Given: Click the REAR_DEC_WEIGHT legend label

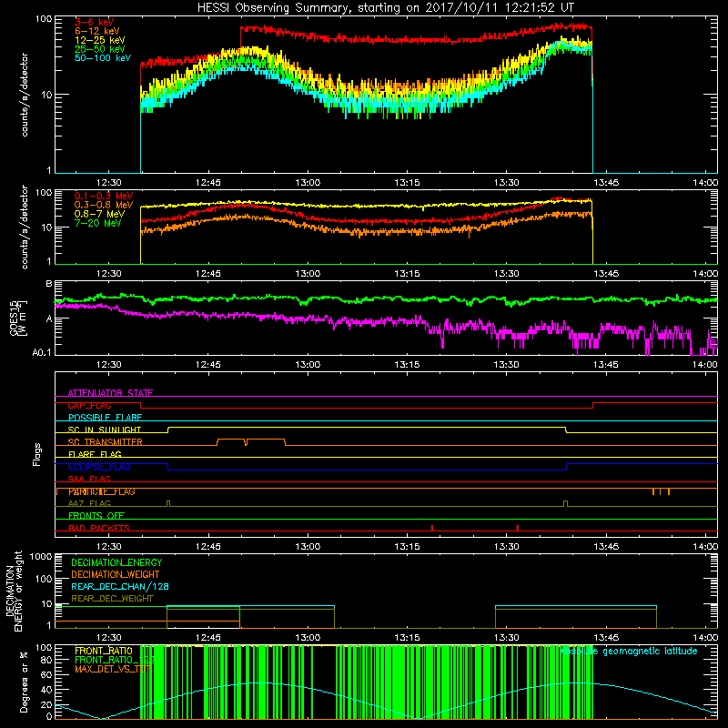Looking at the screenshot, I should coord(112,599).
